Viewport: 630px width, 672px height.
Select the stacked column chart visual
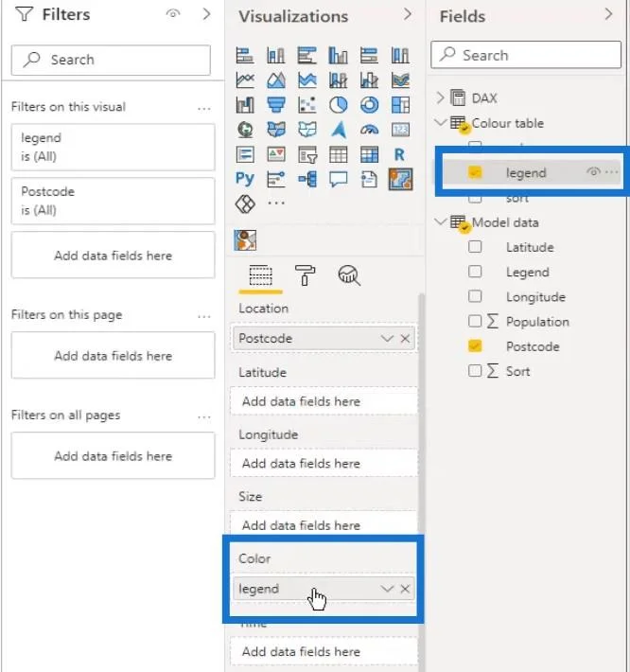point(276,55)
